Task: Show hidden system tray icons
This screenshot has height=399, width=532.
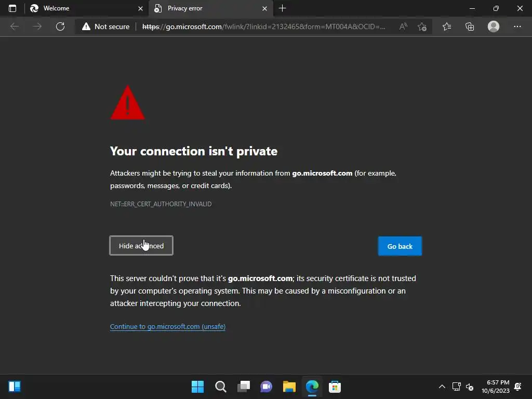Action: click(x=442, y=387)
